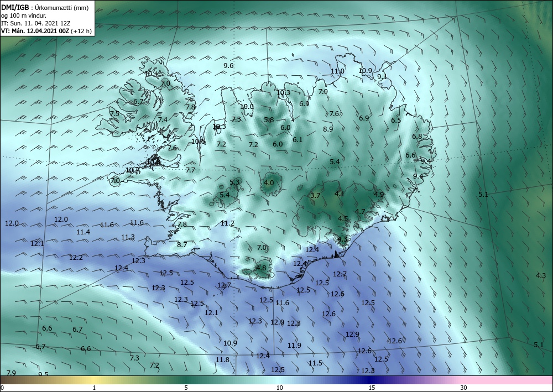Click the 1 tick label on the colorbar
The image size is (553, 392).
tap(94, 388)
